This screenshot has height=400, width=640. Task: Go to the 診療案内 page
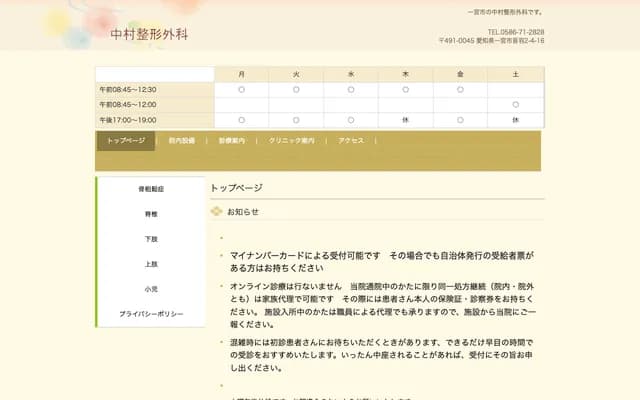point(231,141)
